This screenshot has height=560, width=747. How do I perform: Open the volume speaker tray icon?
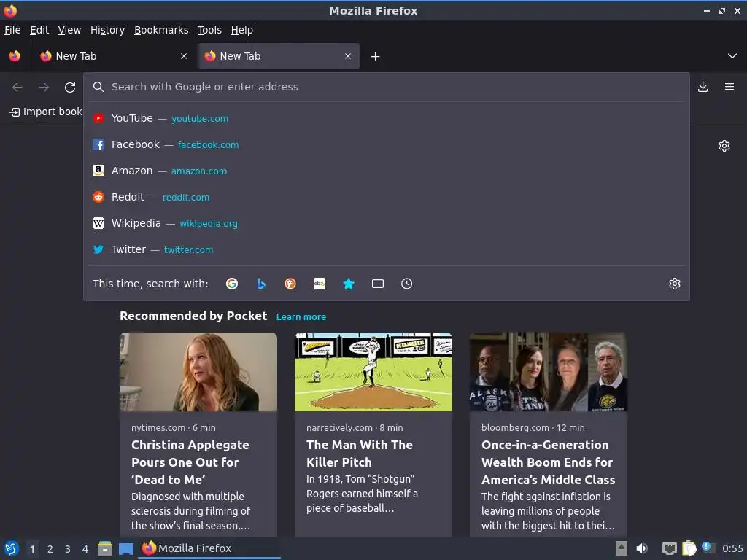[x=642, y=548]
